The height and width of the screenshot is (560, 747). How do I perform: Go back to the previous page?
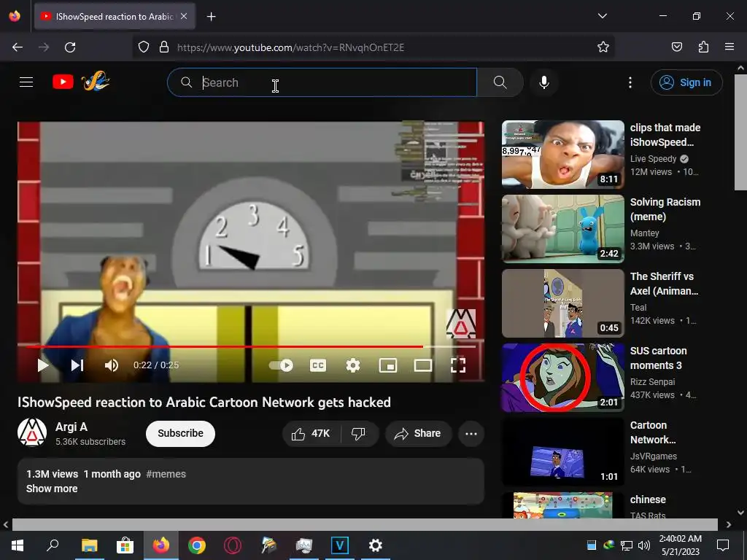click(18, 47)
